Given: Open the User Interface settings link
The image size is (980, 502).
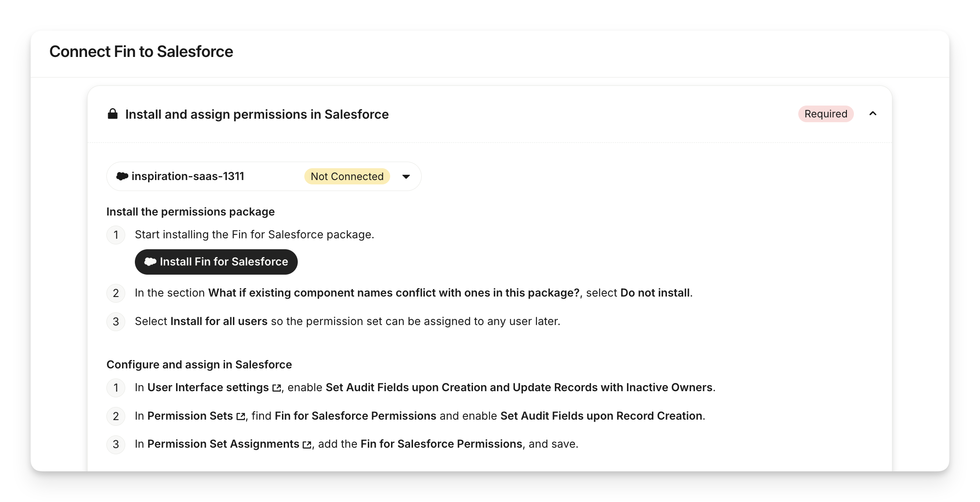Looking at the screenshot, I should click(208, 388).
